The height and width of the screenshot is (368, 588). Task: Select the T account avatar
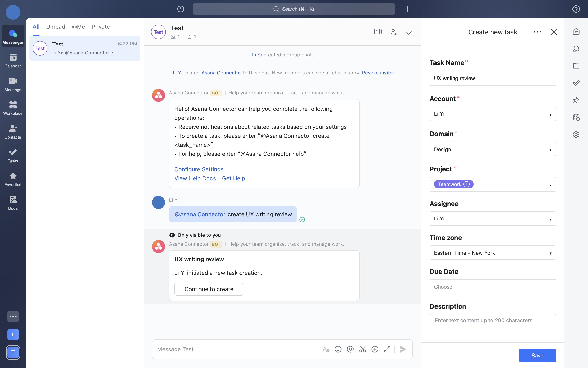(13, 352)
